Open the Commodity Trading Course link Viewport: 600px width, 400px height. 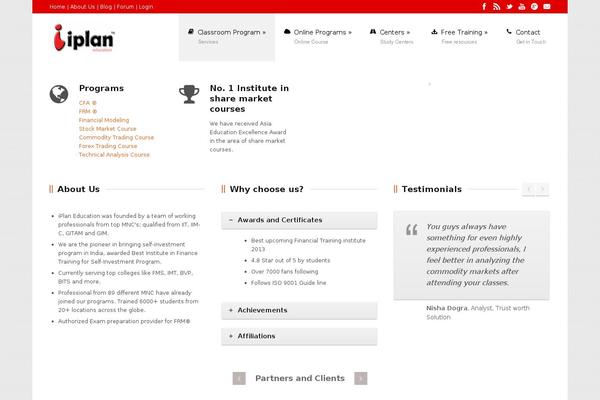[116, 137]
